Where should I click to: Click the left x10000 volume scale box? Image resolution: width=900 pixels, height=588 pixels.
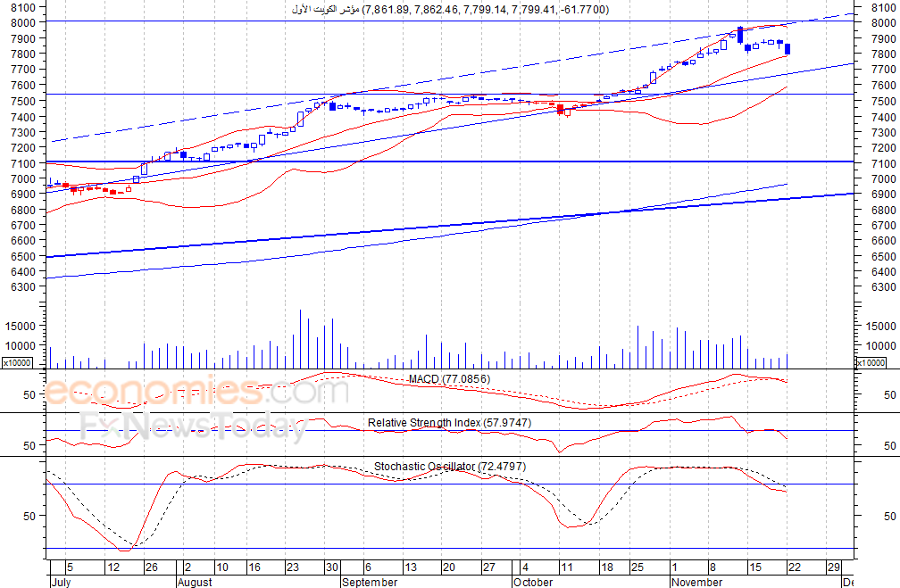click(17, 363)
